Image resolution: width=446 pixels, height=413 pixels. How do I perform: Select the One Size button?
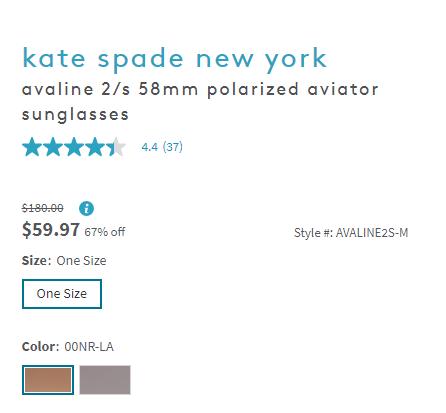pyautogui.click(x=62, y=294)
